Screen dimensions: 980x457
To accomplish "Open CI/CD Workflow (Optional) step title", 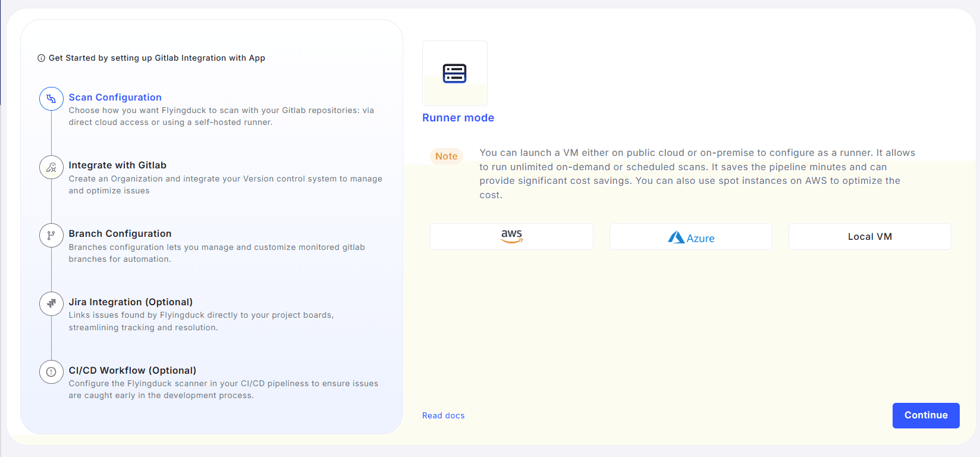I will 132,371.
